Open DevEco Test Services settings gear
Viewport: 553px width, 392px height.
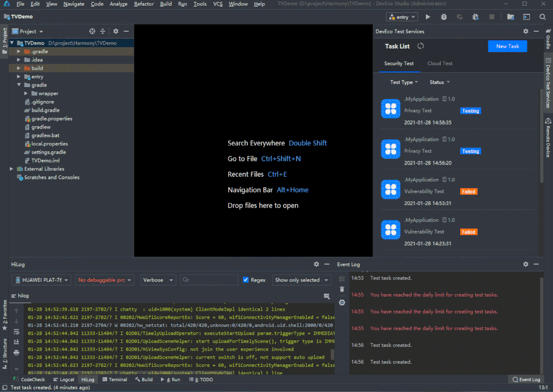tap(525, 31)
